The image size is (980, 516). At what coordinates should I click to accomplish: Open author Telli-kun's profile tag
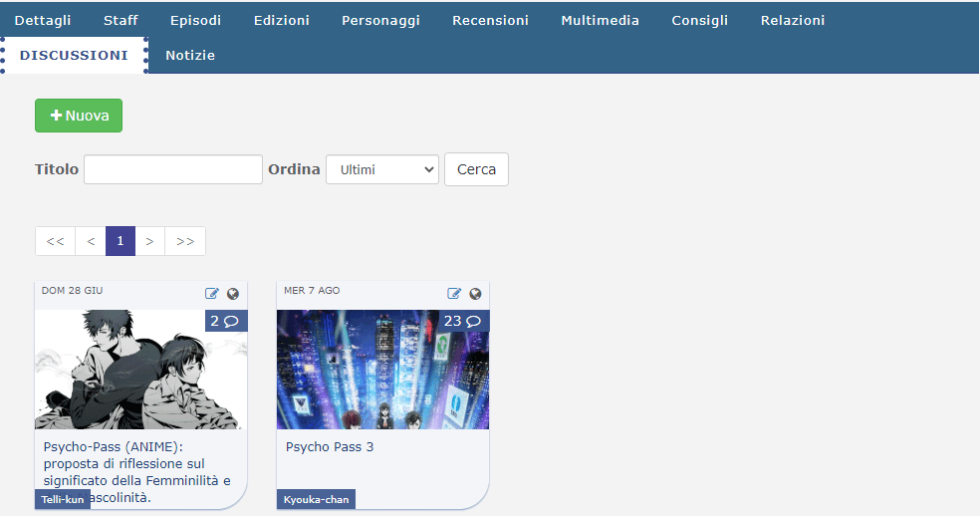(63, 499)
